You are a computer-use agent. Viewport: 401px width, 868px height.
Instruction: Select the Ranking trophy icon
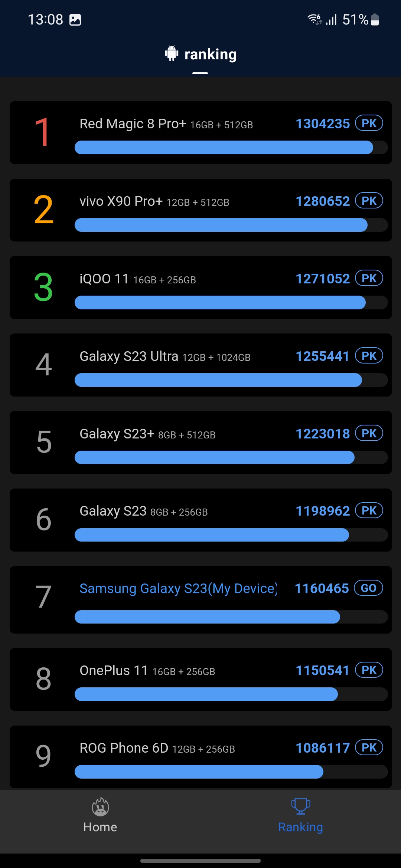coord(300,806)
